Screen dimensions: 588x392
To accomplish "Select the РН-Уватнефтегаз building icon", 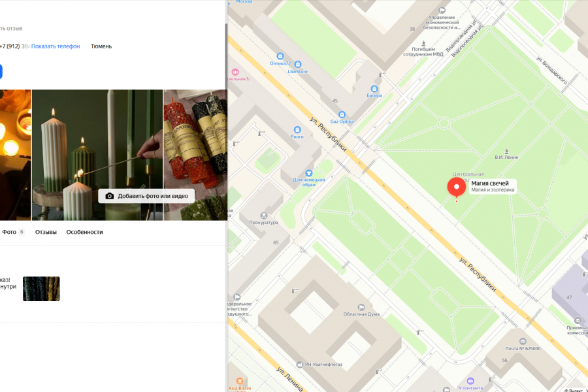I will tap(300, 365).
